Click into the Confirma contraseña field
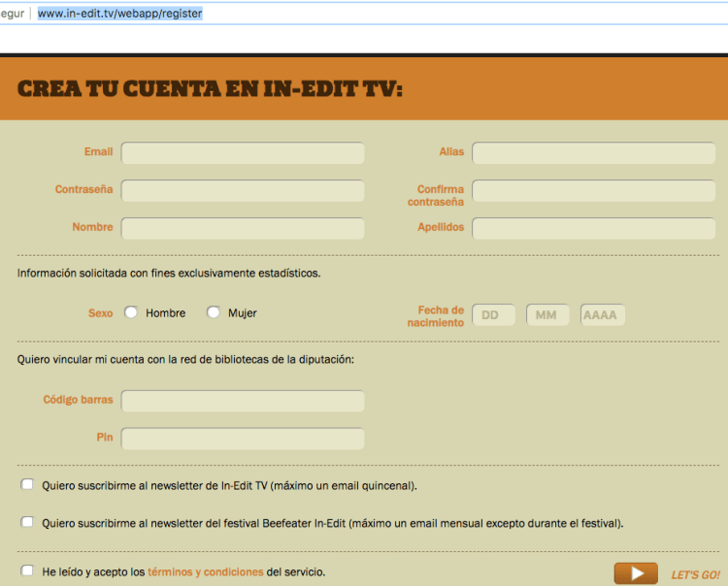The height and width of the screenshot is (586, 728). [x=593, y=191]
